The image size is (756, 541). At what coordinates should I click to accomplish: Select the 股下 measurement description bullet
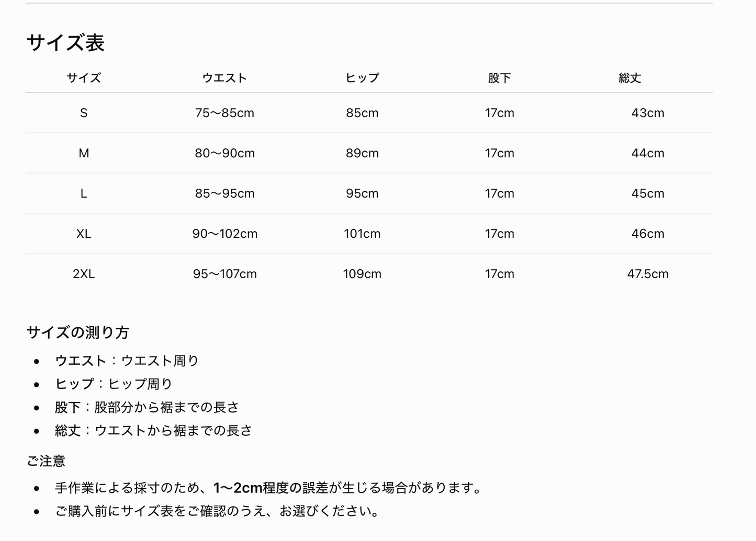click(x=147, y=407)
